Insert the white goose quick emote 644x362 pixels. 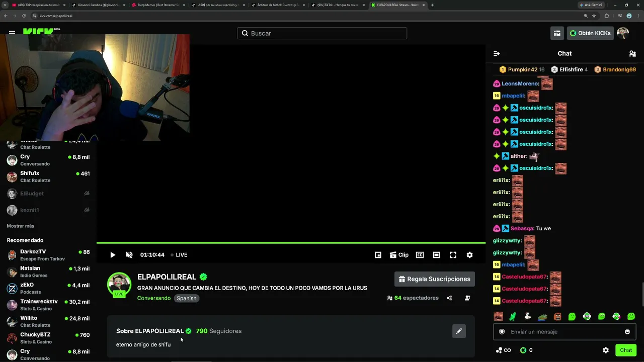[528, 316]
